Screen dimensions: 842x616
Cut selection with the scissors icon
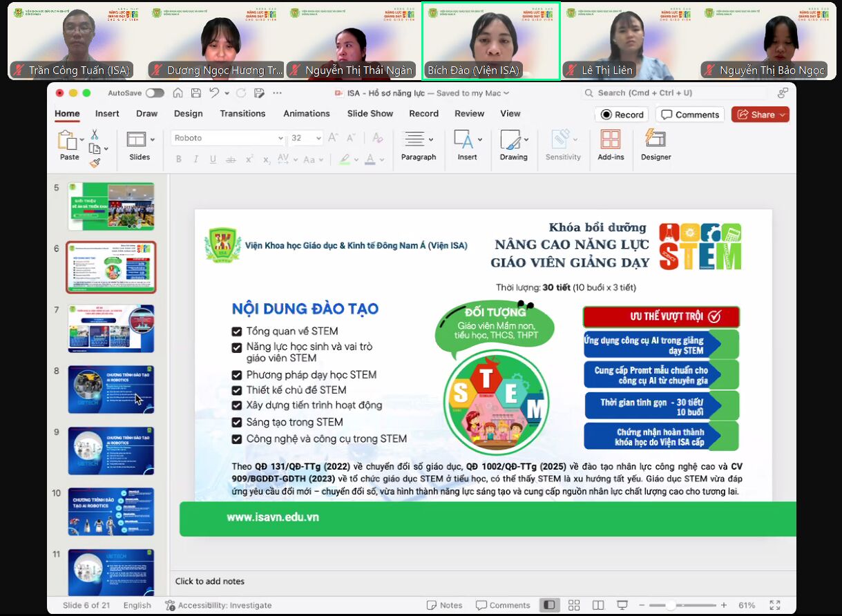(95, 134)
